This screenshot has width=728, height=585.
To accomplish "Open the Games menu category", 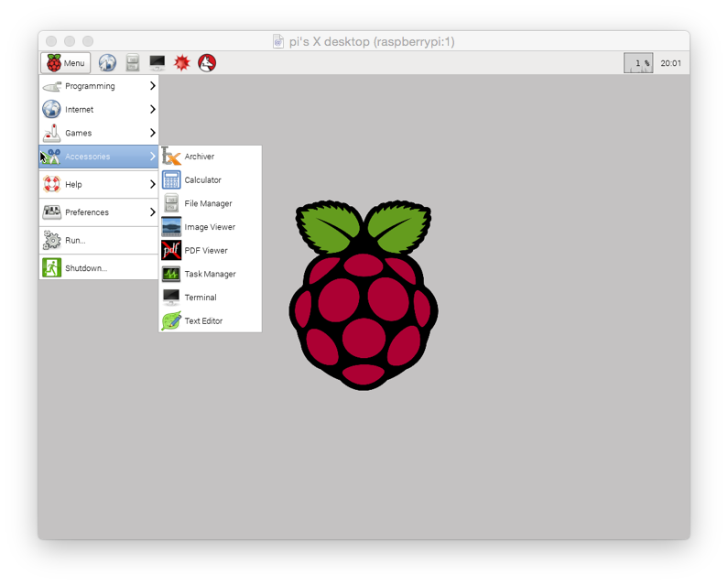I will 99,133.
